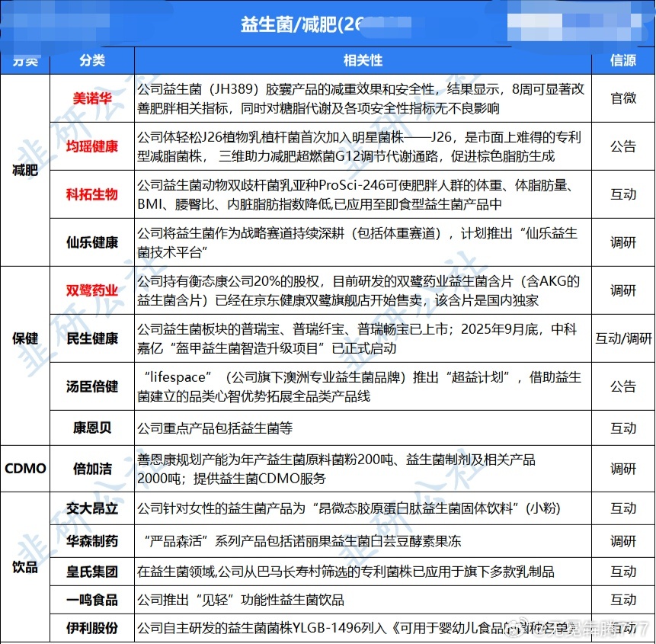The height and width of the screenshot is (644, 656).
Task: Select 互动 source in 科拓生物 row
Action: point(623,194)
